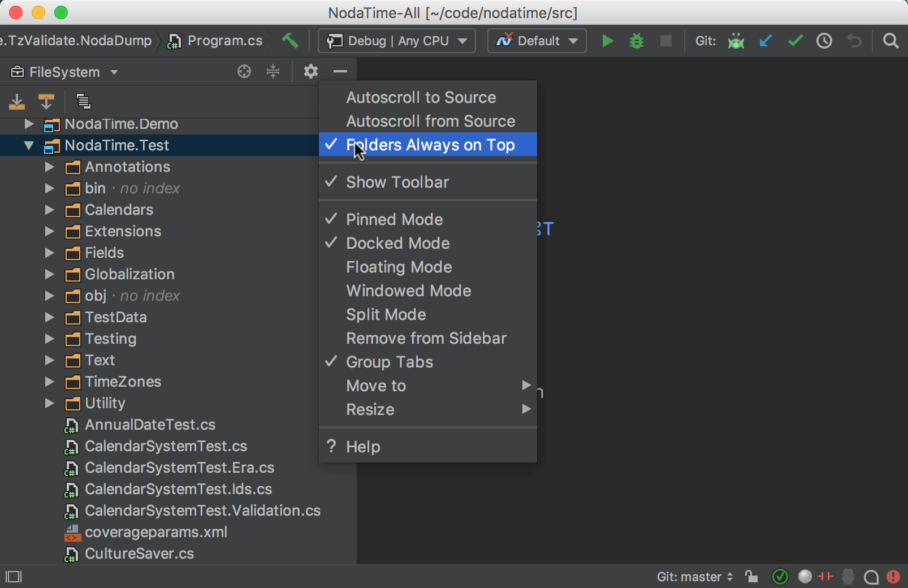Viewport: 908px width, 588px height.
Task: Show Git history clock icon
Action: 824,41
